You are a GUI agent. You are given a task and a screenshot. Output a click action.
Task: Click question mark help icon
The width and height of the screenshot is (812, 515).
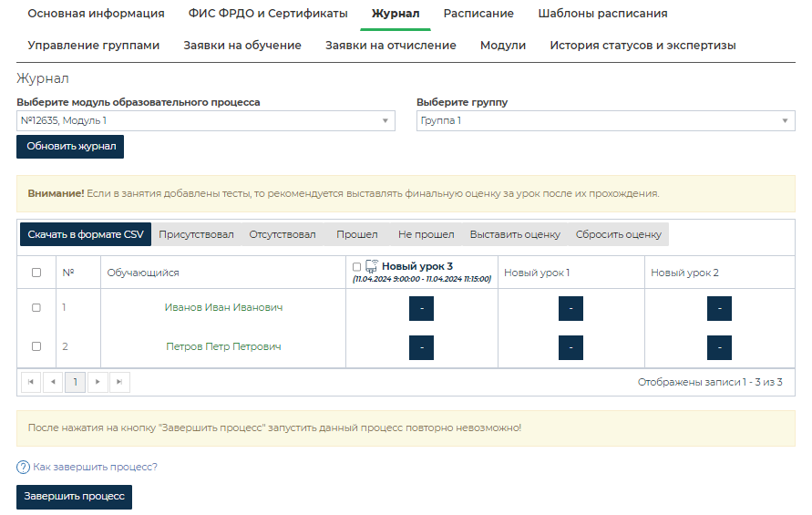[23, 468]
